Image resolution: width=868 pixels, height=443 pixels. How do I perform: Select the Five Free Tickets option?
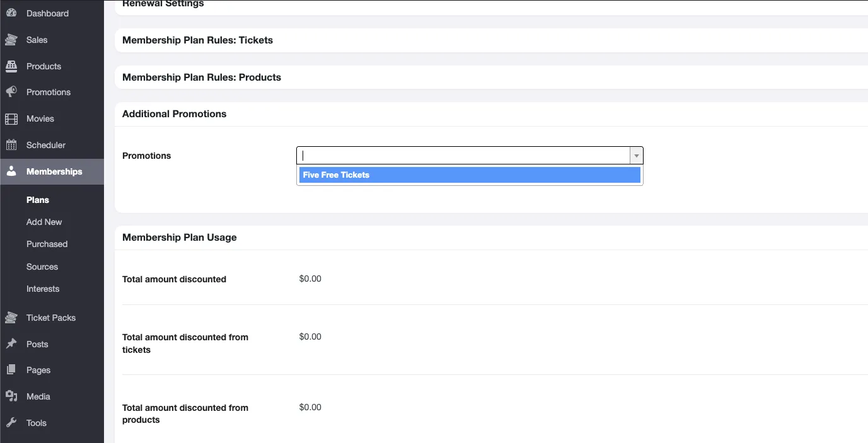pyautogui.click(x=470, y=175)
